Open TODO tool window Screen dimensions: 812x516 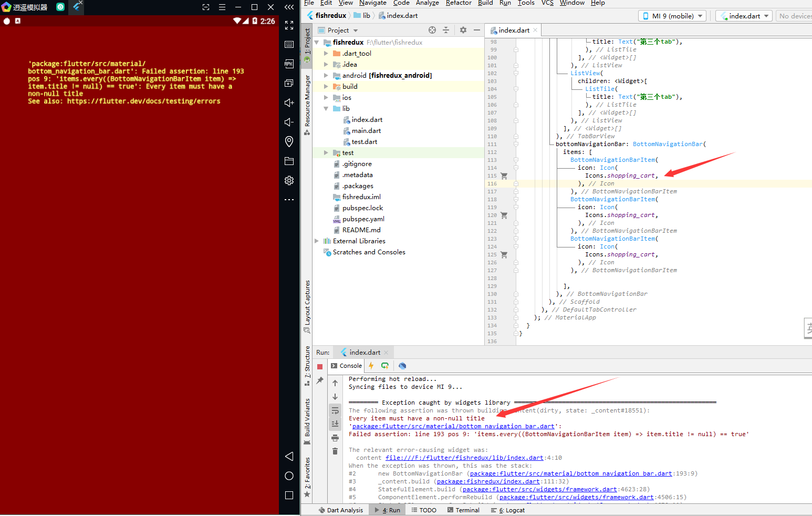424,510
